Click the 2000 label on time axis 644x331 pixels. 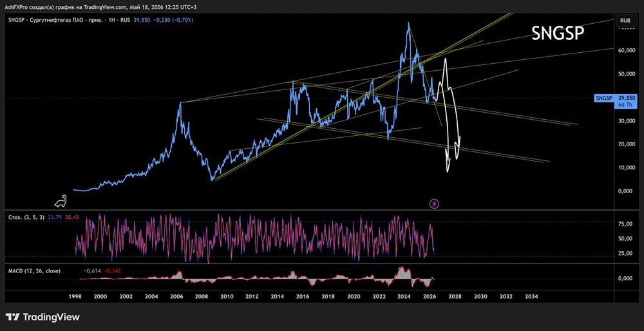(100, 296)
